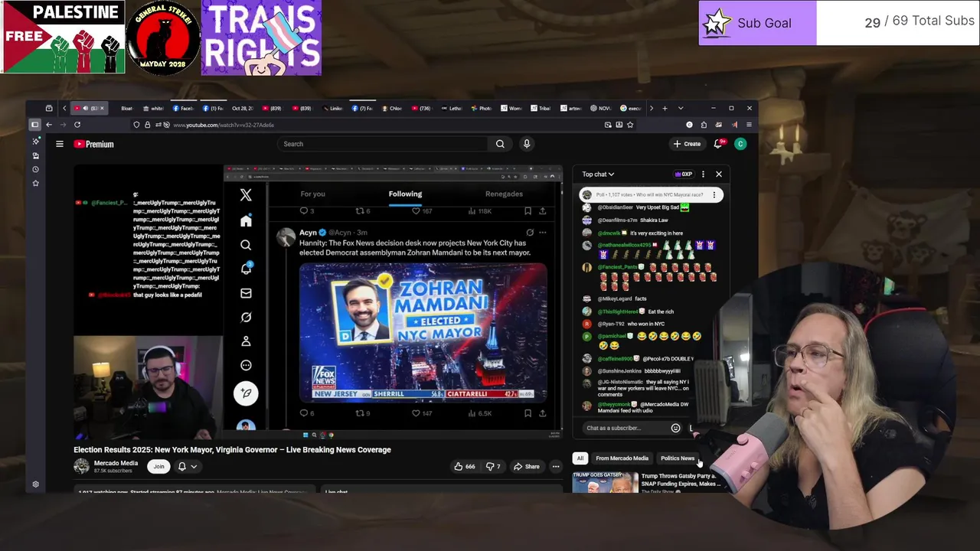Open the NYC Mayoral race poll banner
Image resolution: width=980 pixels, height=551 pixels.
click(650, 195)
